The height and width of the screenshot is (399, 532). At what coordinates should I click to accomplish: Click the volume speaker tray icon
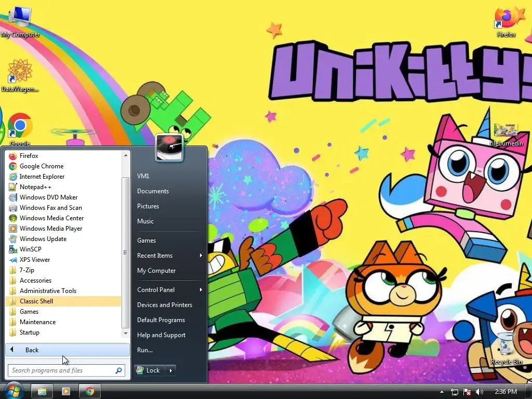tap(480, 392)
